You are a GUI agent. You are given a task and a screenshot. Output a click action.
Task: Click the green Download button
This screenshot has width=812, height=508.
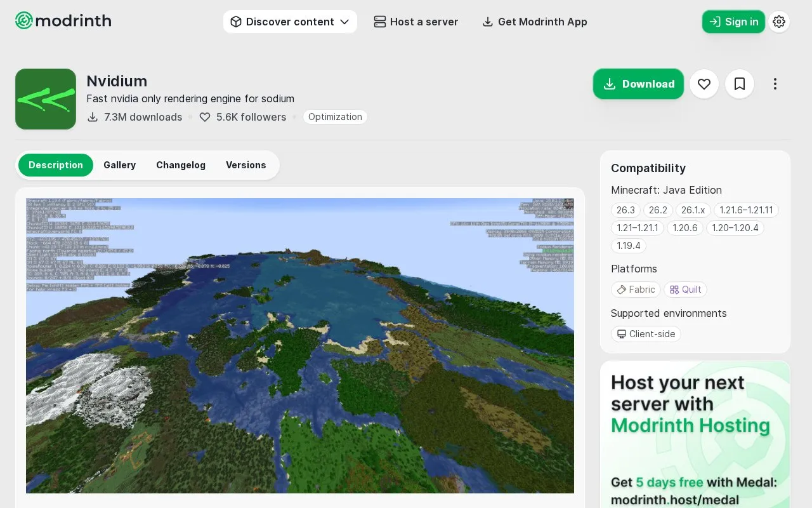pyautogui.click(x=638, y=84)
